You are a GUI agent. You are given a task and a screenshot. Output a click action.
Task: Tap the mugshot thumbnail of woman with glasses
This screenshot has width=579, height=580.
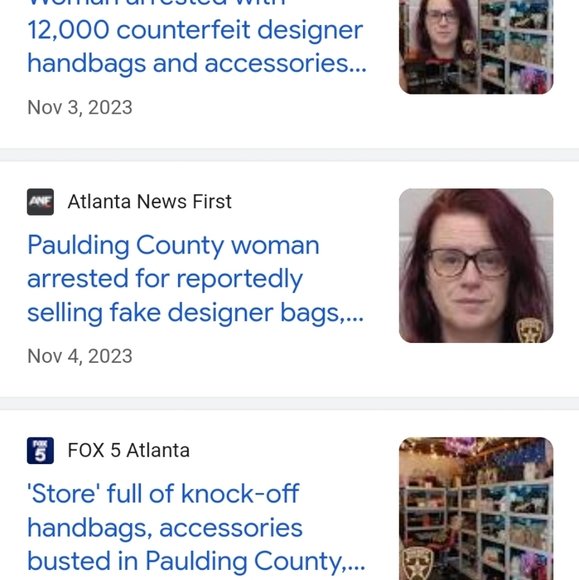coord(476,266)
